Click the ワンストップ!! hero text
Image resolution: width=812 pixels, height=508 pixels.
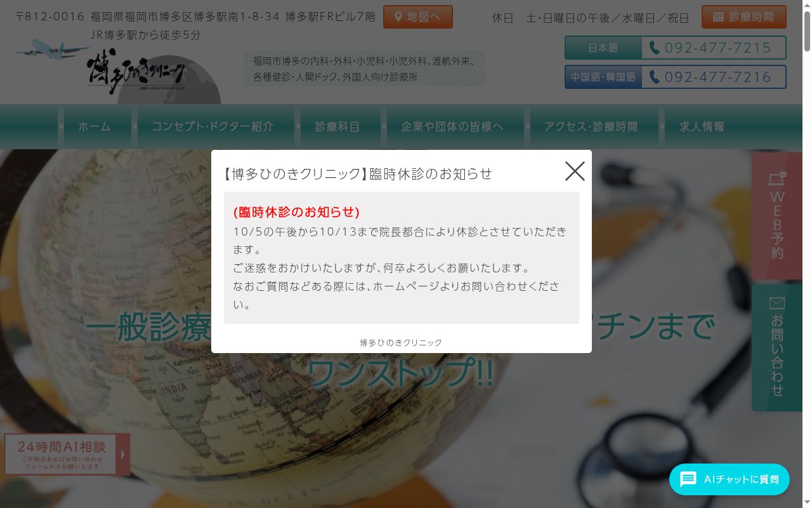[401, 373]
